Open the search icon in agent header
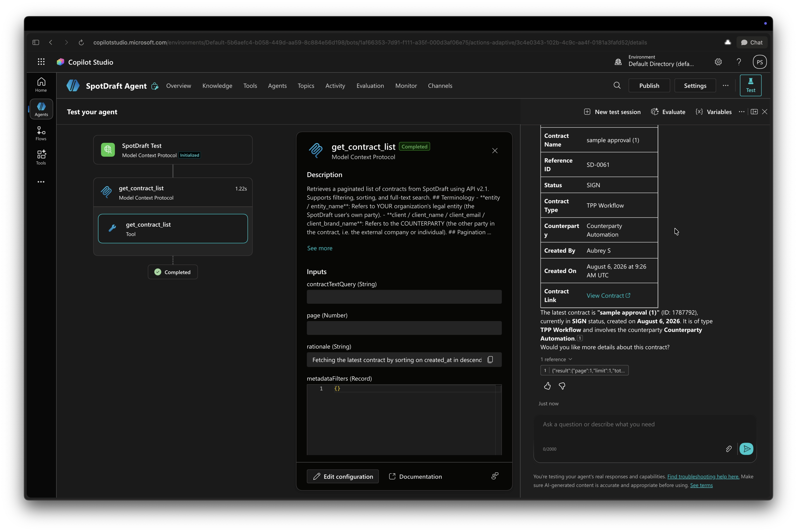The width and height of the screenshot is (797, 532). coord(617,86)
